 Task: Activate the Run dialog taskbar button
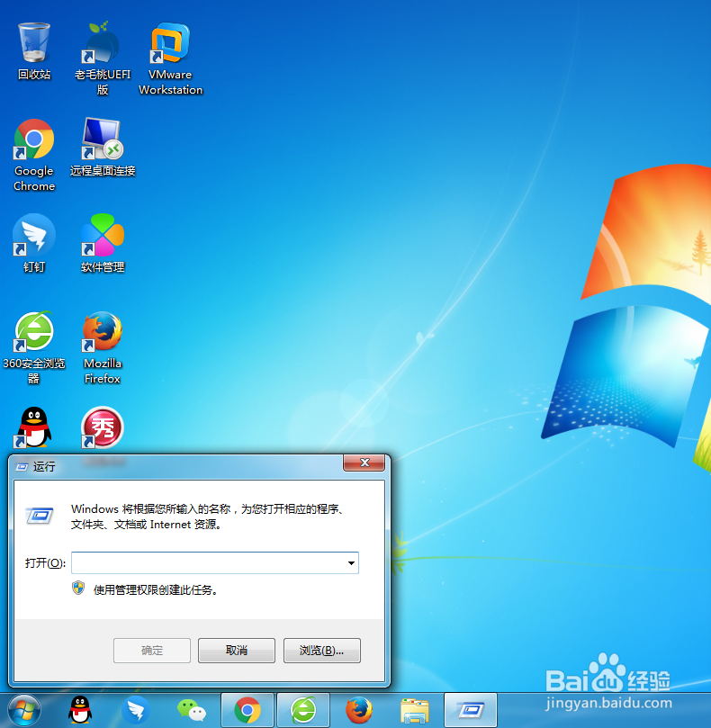[471, 710]
